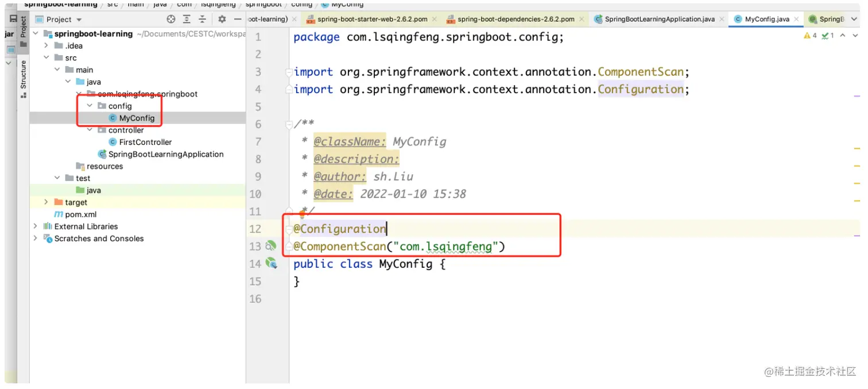The image size is (868, 389).
Task: Select the com.lsqingfeng.springboot package row
Action: point(138,94)
